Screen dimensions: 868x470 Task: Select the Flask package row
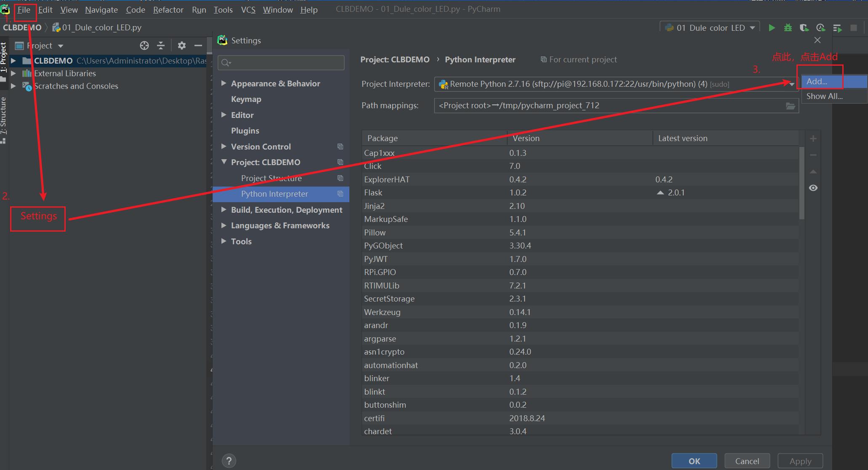click(x=580, y=192)
